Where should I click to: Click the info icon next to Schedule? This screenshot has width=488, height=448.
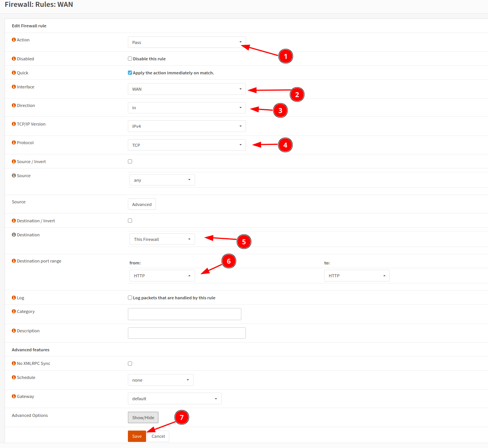click(14, 377)
